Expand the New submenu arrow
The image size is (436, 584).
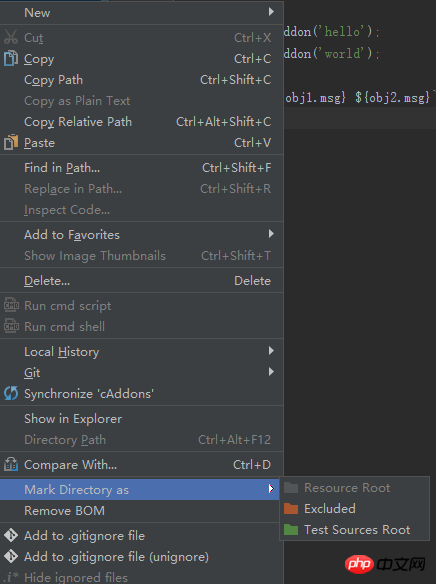(271, 12)
